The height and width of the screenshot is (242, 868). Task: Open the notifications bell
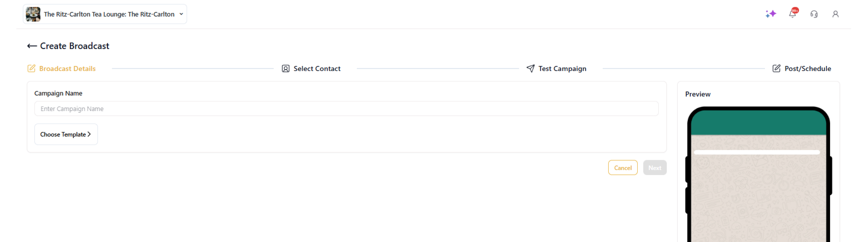792,14
